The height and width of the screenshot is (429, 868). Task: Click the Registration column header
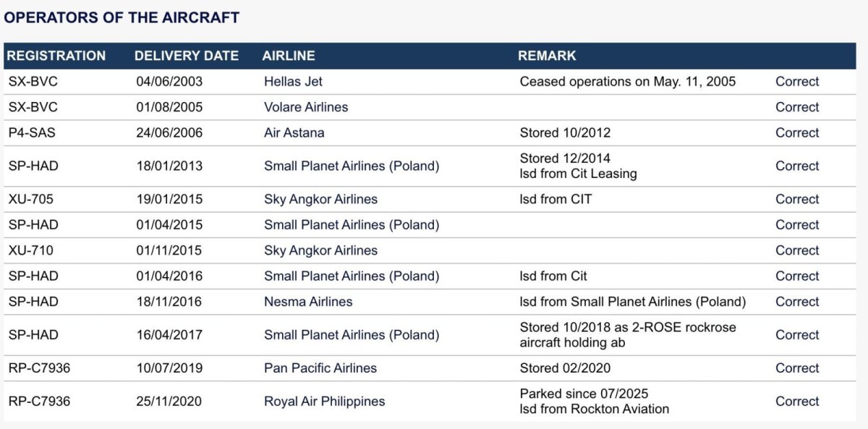[x=56, y=56]
